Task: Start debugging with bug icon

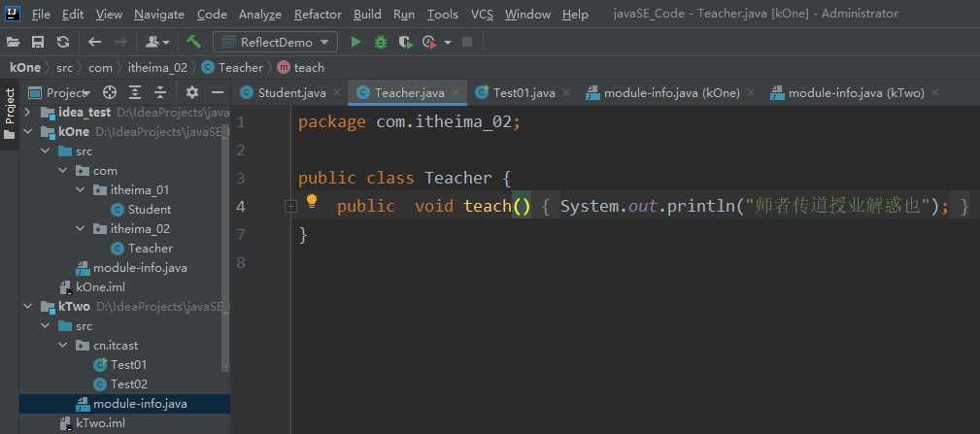Action: (x=381, y=43)
